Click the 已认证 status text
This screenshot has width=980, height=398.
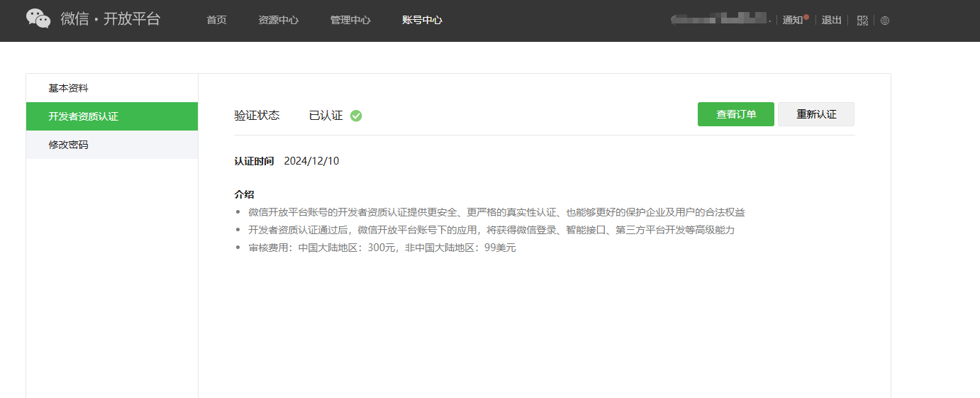coord(325,116)
